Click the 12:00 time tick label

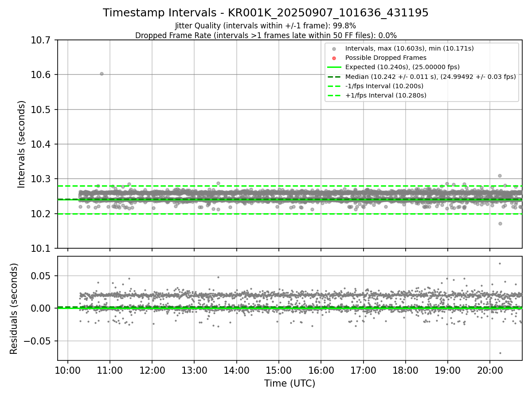pos(152,370)
